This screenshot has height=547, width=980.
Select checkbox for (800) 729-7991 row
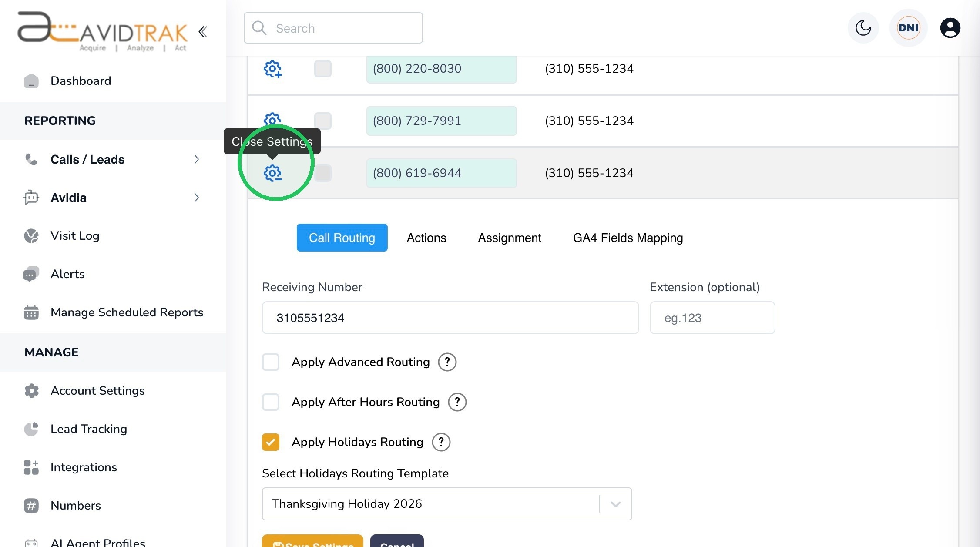coord(323,121)
